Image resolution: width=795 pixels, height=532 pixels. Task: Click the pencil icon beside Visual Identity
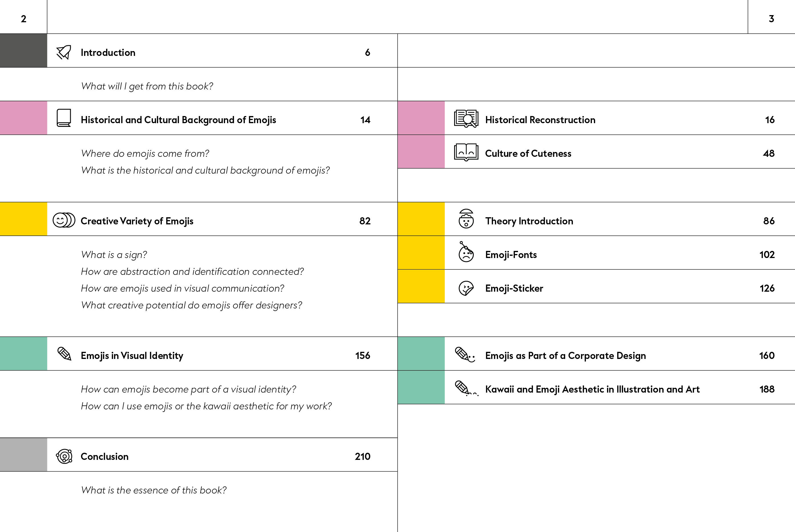pos(64,354)
